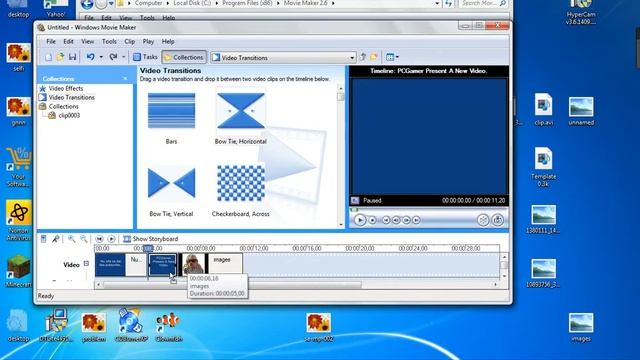Create a new project via toolbar icon
The image size is (640, 360).
(x=49, y=57)
